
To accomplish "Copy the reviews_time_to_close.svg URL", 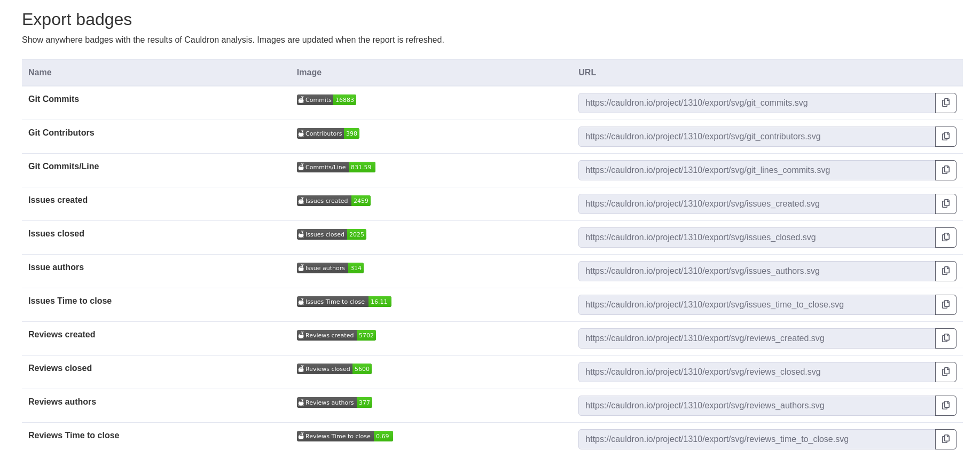I will (x=945, y=439).
